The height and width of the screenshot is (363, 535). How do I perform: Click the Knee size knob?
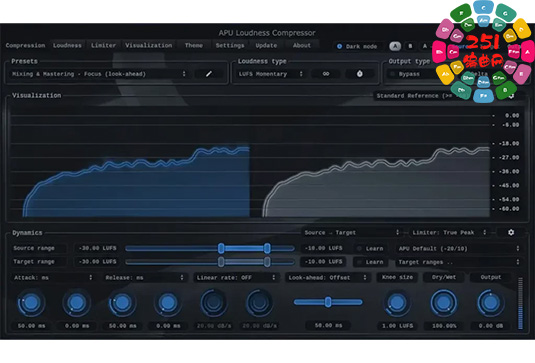tap(397, 303)
